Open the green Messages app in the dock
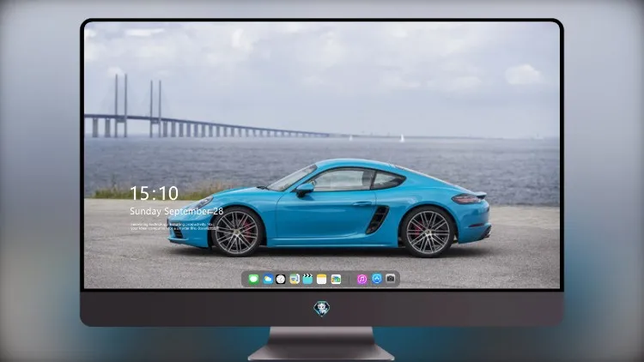Image resolution: width=644 pixels, height=362 pixels. point(253,279)
